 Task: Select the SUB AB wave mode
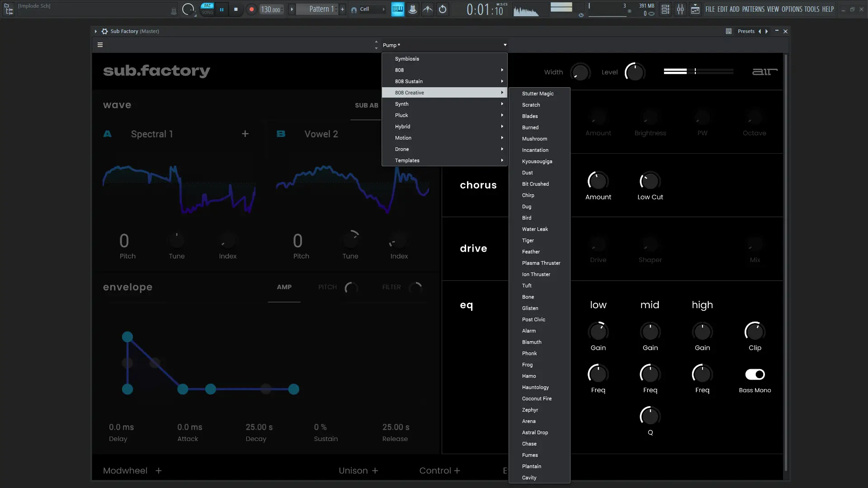(x=366, y=105)
